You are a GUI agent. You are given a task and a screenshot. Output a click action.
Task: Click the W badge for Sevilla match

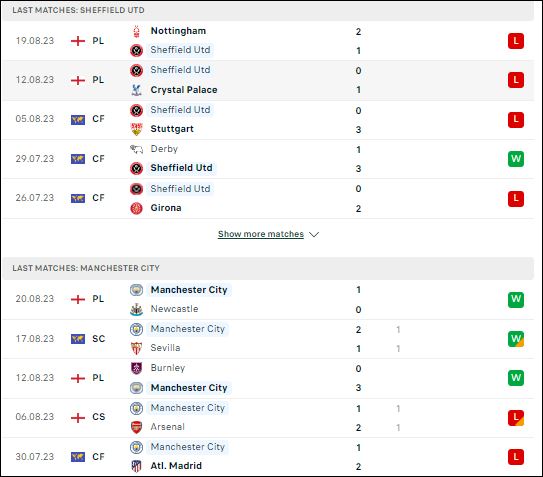click(x=516, y=339)
